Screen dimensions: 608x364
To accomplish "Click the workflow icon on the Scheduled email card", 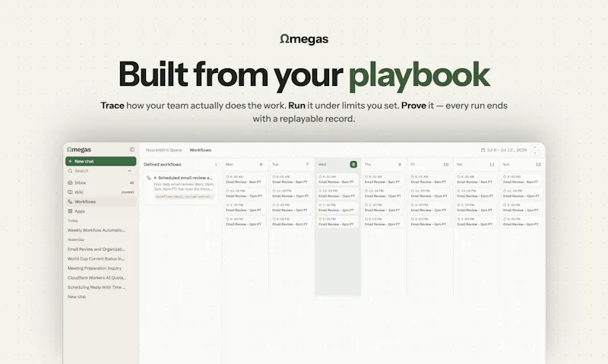I will [149, 178].
